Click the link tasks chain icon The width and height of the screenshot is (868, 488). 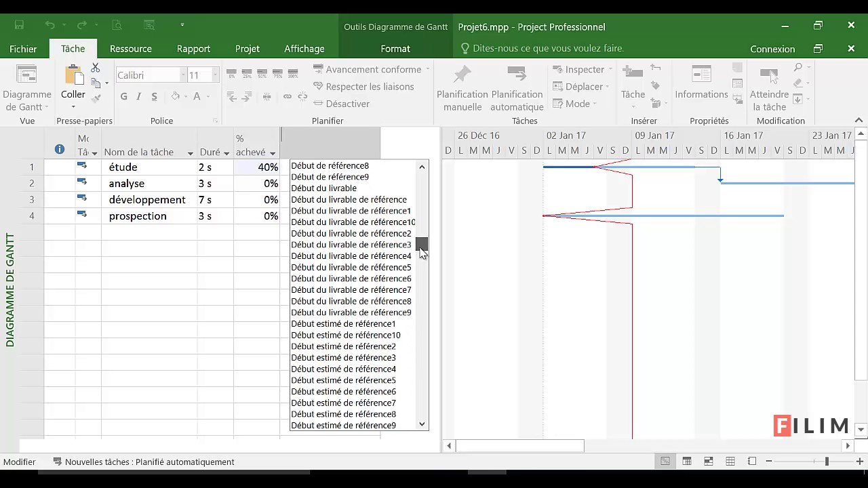click(x=288, y=97)
